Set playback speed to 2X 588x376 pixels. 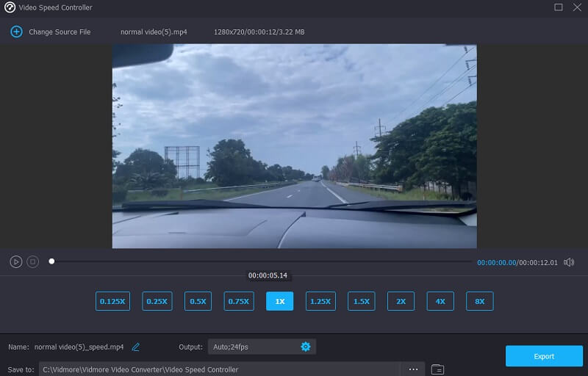pyautogui.click(x=401, y=301)
